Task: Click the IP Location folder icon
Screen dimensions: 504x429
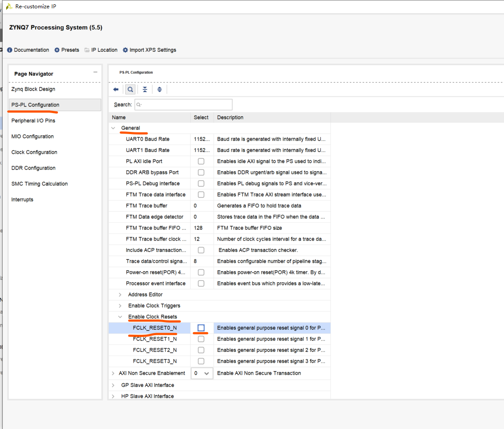Action: [x=87, y=50]
